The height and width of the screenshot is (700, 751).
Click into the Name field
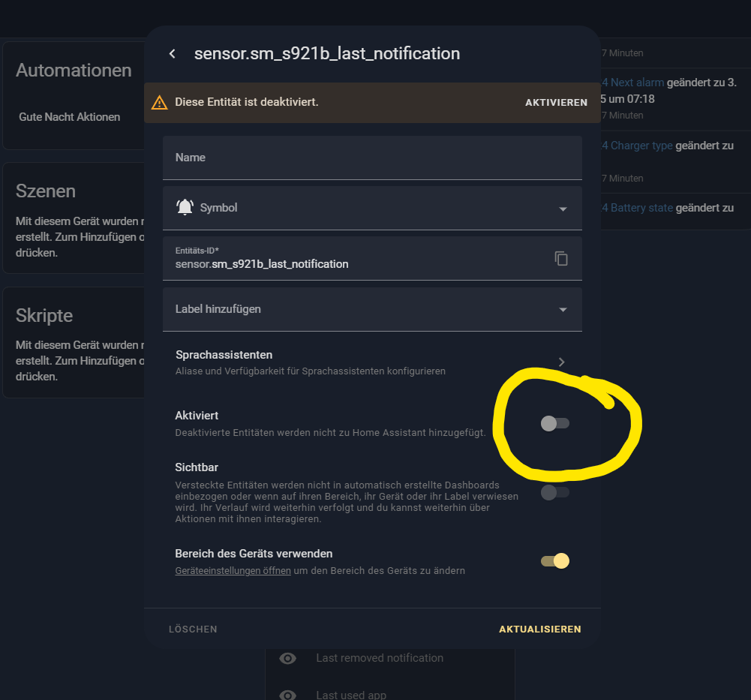click(372, 158)
